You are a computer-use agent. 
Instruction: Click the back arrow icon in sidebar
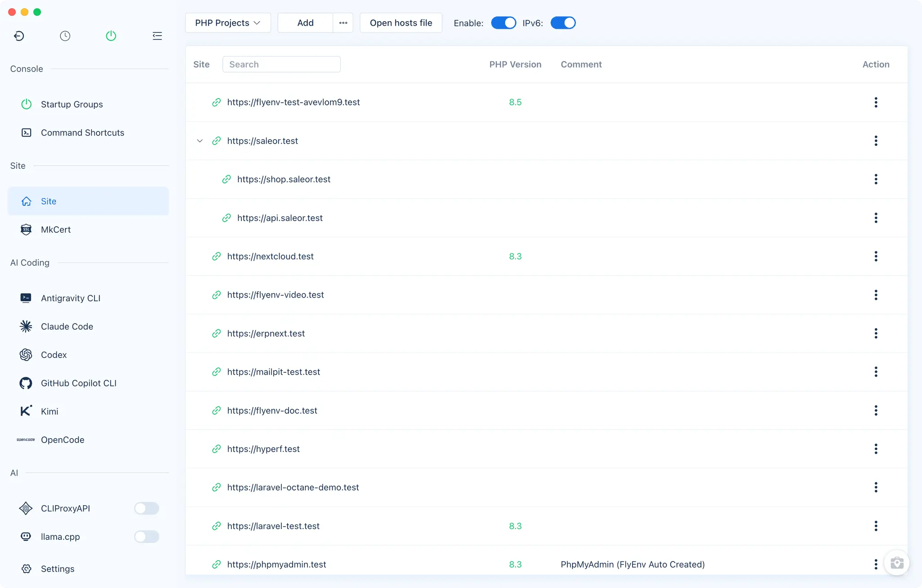[x=19, y=36]
